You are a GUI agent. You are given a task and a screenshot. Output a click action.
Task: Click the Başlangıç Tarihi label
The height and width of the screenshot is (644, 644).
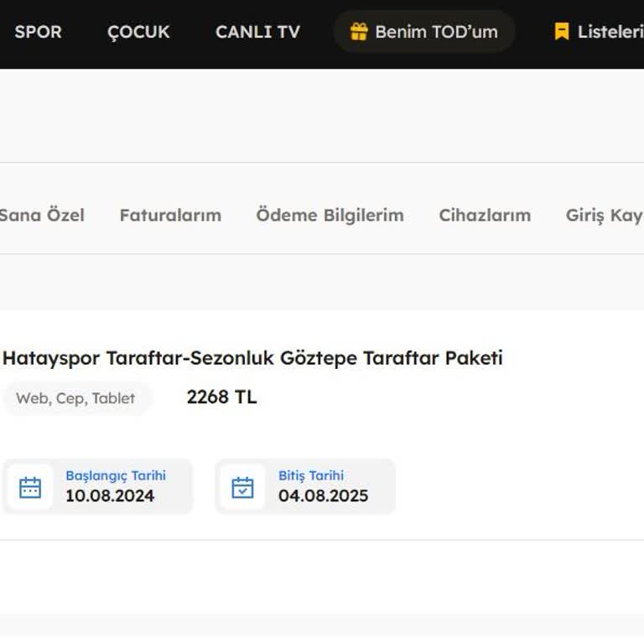pyautogui.click(x=116, y=475)
